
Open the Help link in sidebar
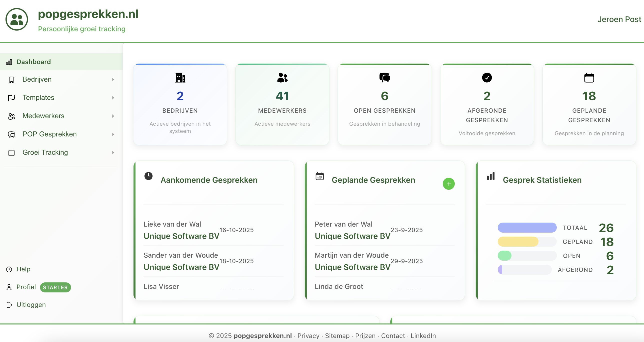point(23,269)
